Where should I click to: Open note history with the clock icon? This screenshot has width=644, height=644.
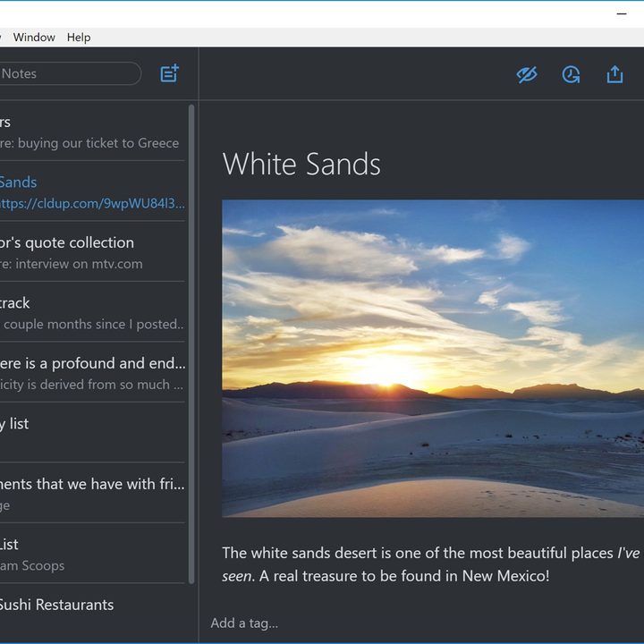click(571, 75)
